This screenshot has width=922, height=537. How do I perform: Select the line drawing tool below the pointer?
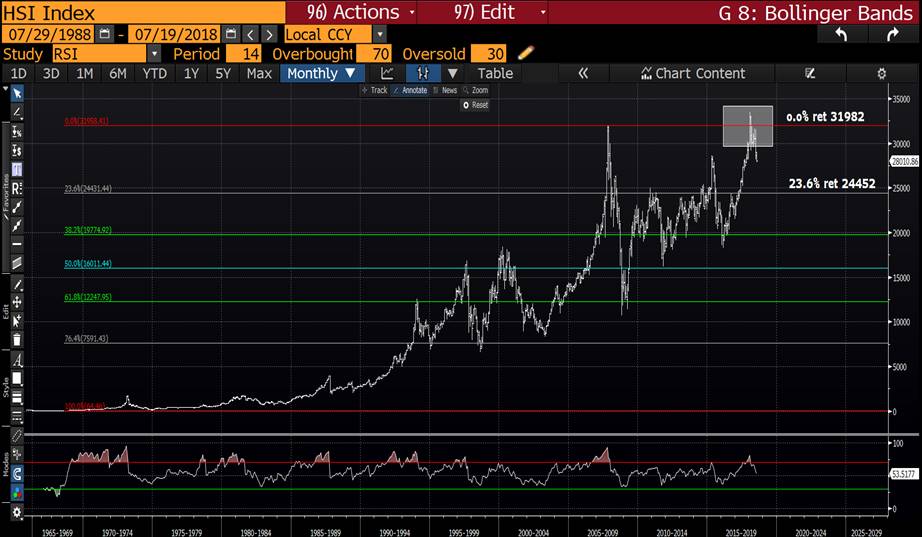[17, 112]
